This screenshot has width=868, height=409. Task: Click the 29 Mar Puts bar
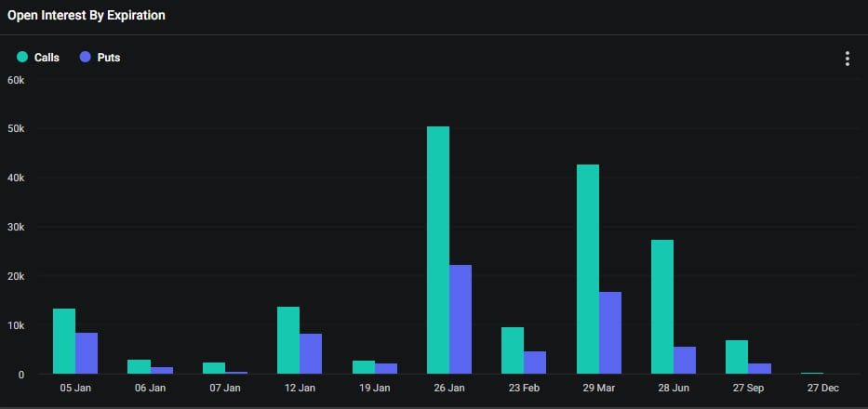[x=610, y=333]
